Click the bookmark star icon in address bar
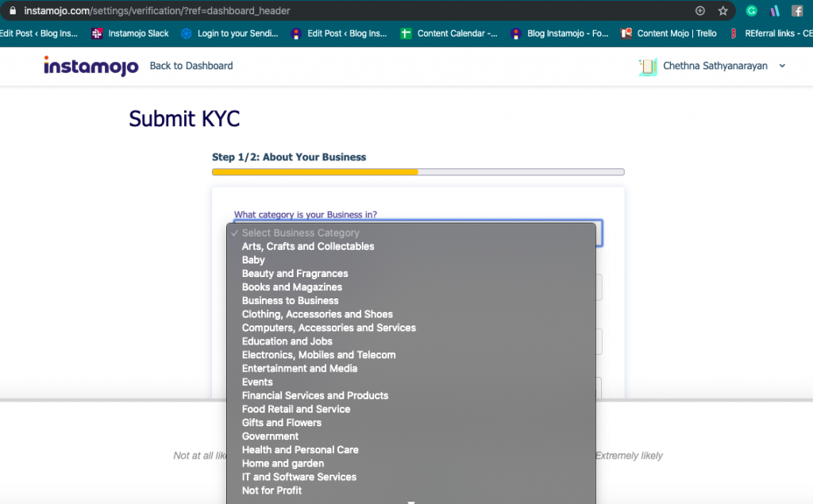The image size is (813, 504). tap(722, 11)
